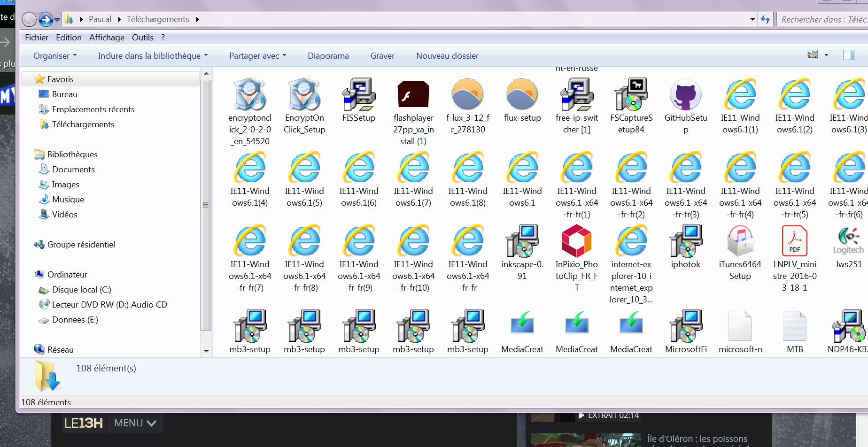Select the FISSetup installer icon
This screenshot has width=868, height=447.
click(359, 94)
